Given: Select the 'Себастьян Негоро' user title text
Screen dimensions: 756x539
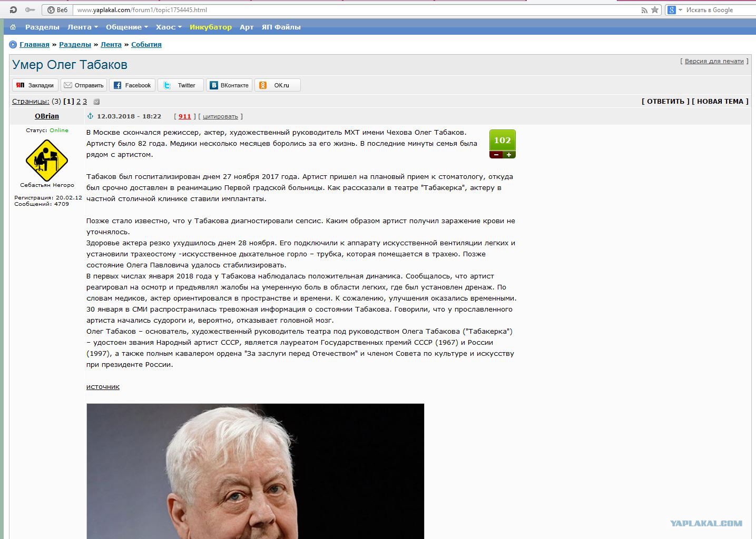Looking at the screenshot, I should tap(47, 185).
